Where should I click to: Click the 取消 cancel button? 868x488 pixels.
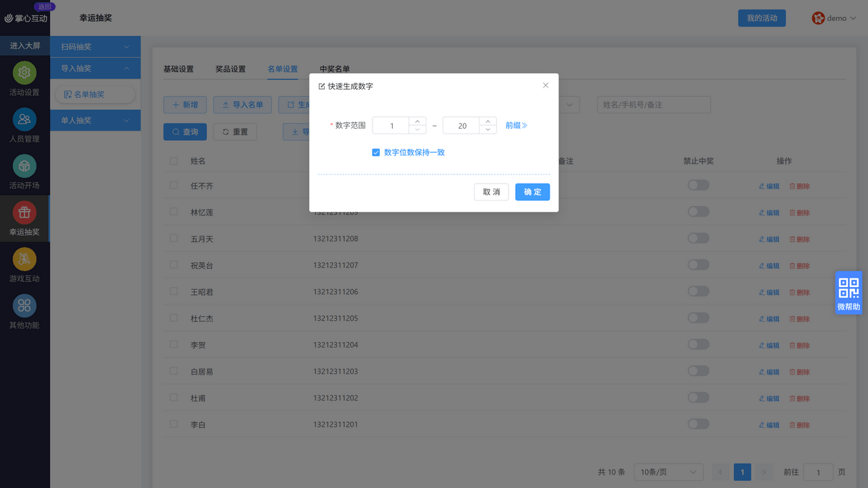click(492, 192)
